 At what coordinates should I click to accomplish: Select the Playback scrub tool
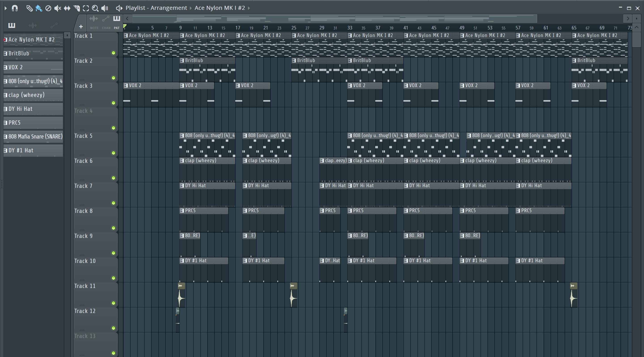pyautogui.click(x=105, y=8)
